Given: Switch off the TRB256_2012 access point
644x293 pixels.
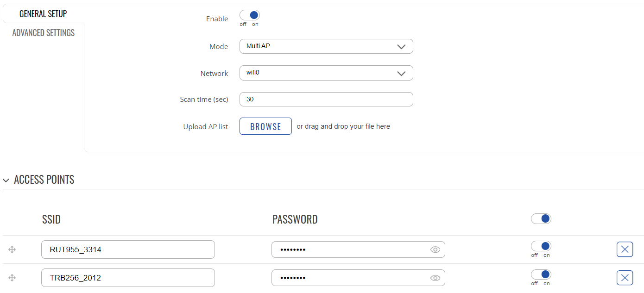Looking at the screenshot, I should tap(541, 274).
